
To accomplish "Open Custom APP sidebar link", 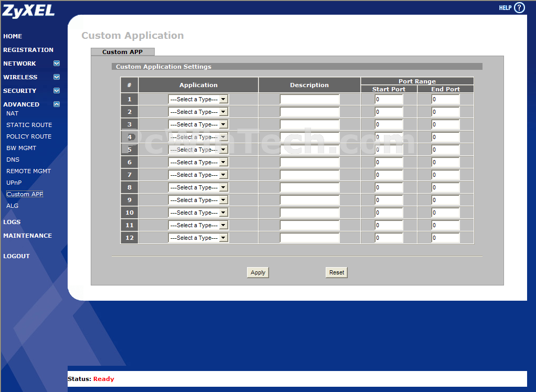I will (25, 194).
